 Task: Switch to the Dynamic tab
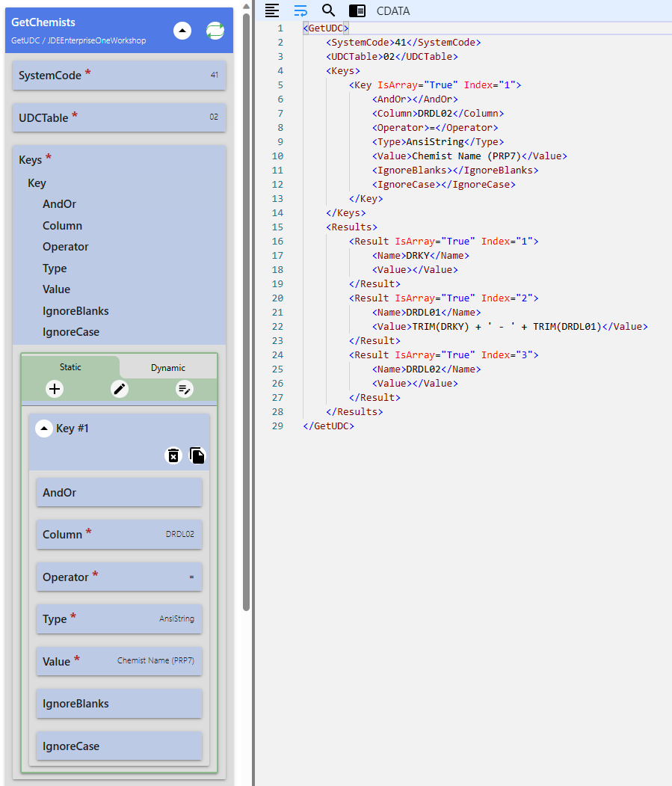point(168,368)
